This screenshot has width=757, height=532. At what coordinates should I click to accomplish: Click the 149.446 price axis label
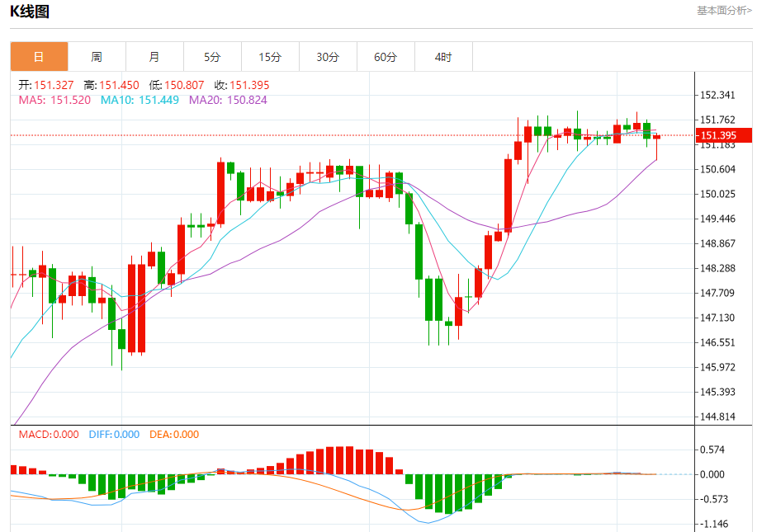tap(718, 219)
